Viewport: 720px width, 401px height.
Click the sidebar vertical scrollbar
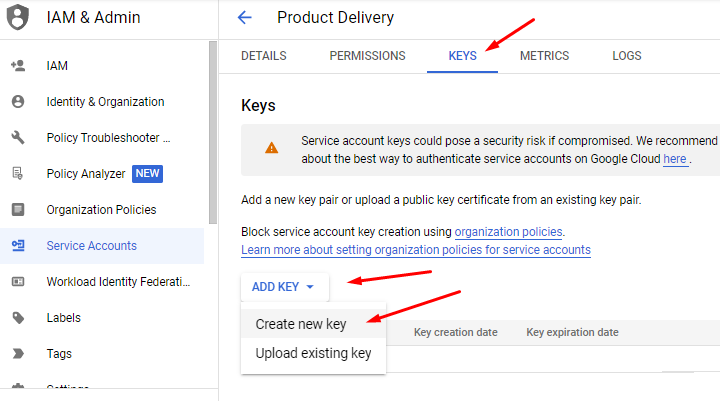213,133
